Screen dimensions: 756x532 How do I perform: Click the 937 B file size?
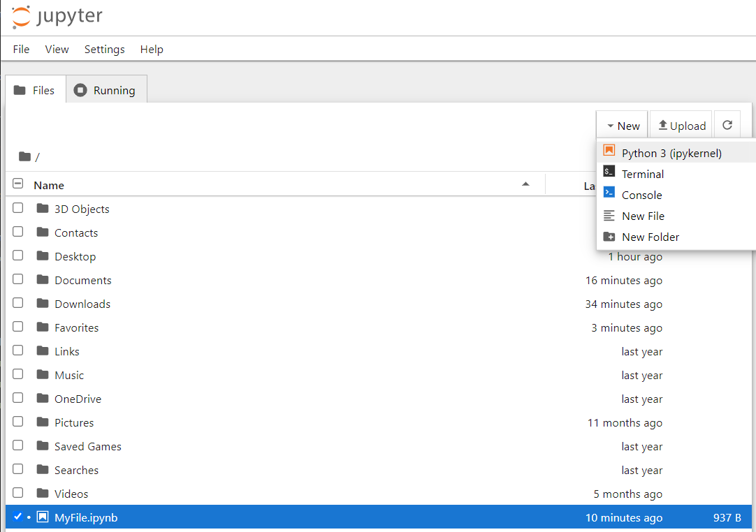(x=727, y=517)
